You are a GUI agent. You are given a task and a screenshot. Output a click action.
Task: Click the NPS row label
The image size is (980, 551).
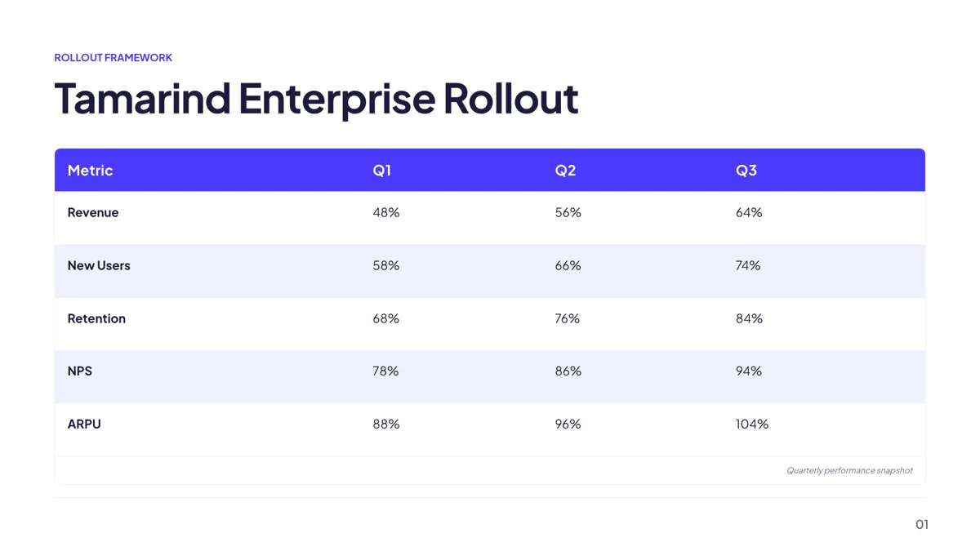(x=80, y=371)
